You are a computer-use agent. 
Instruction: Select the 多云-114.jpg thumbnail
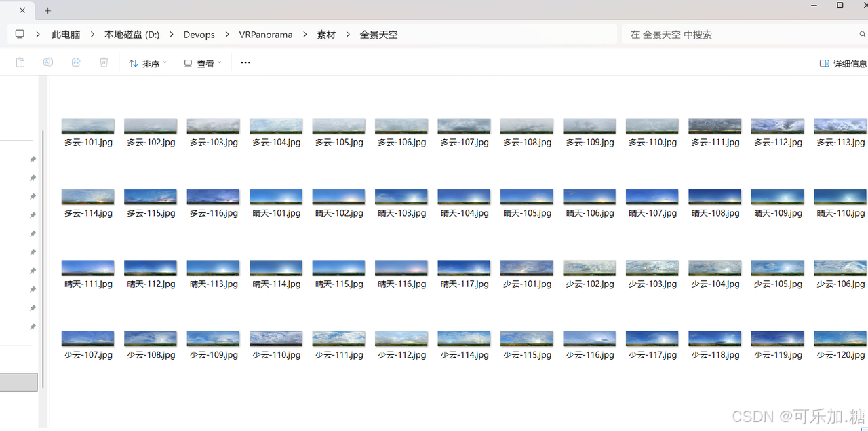pos(88,197)
